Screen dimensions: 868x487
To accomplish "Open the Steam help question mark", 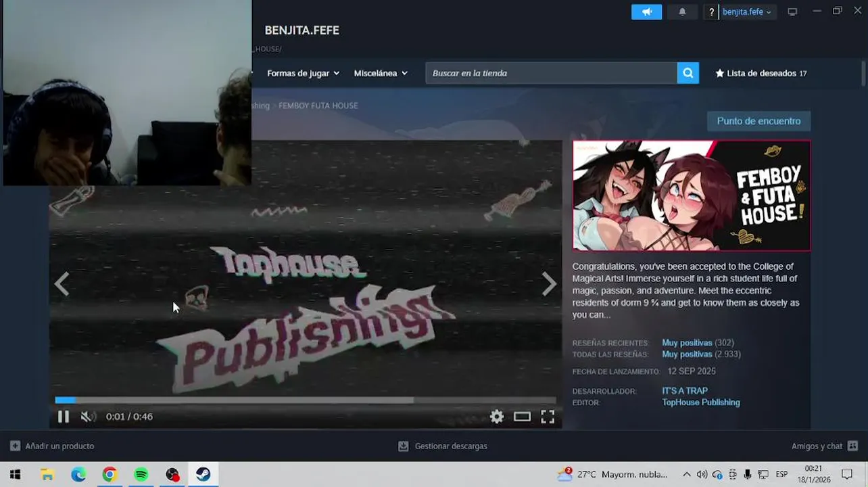I will 711,11.
